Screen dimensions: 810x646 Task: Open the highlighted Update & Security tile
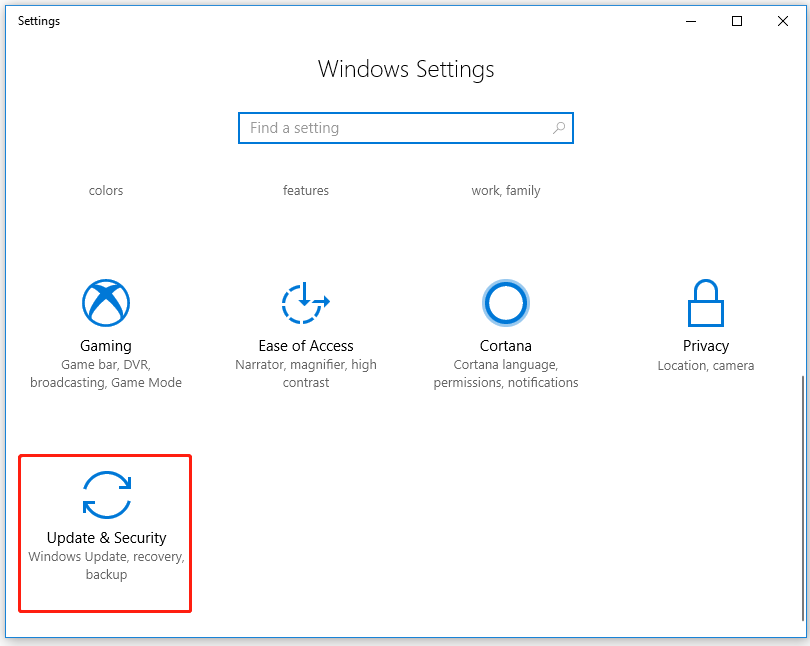[x=105, y=533]
